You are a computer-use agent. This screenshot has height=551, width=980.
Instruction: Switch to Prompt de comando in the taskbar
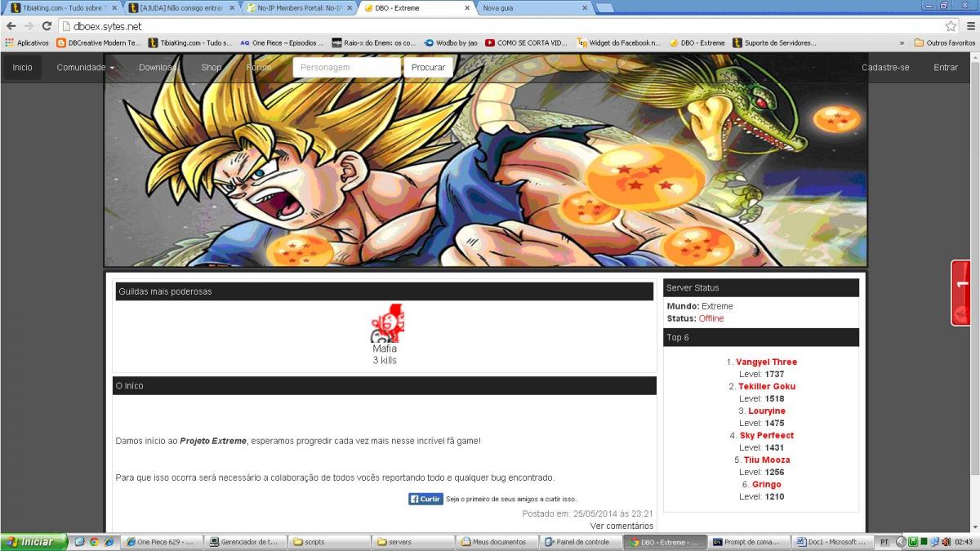pyautogui.click(x=749, y=542)
